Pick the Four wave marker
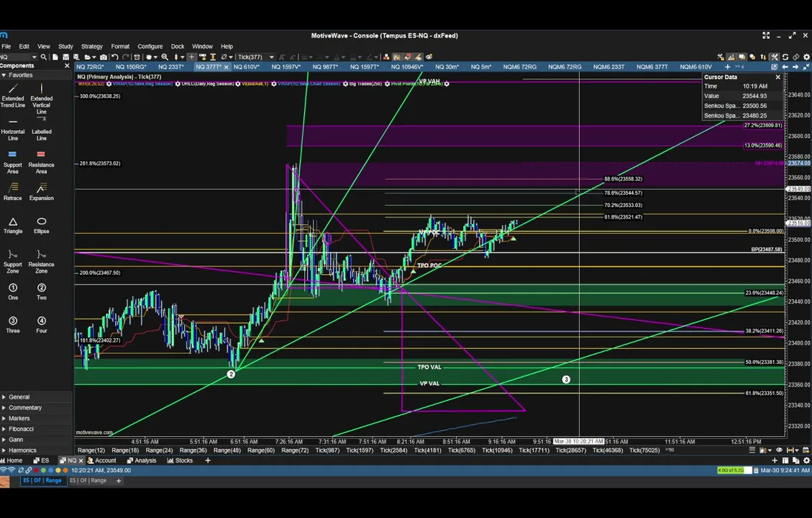Image resolution: width=812 pixels, height=518 pixels. click(x=42, y=324)
